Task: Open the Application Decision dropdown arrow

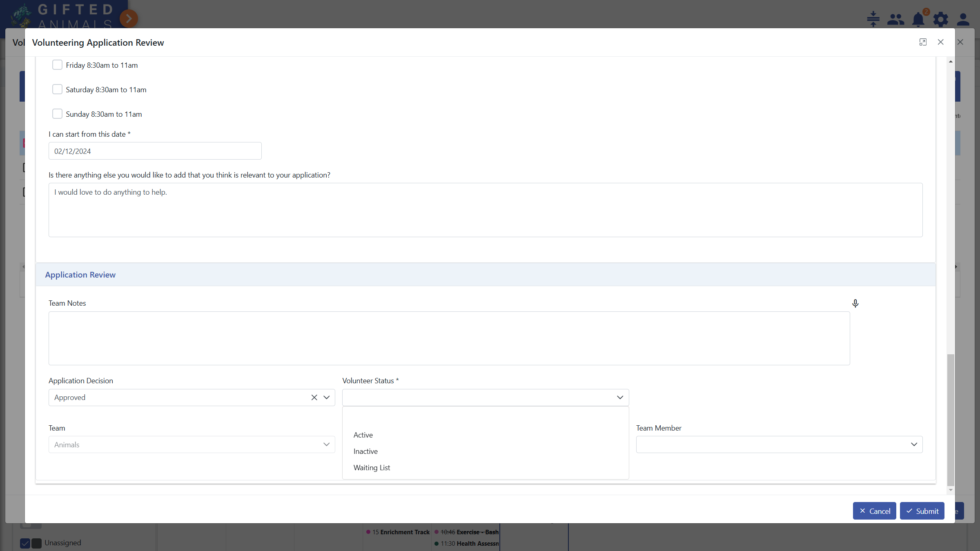Action: click(327, 398)
